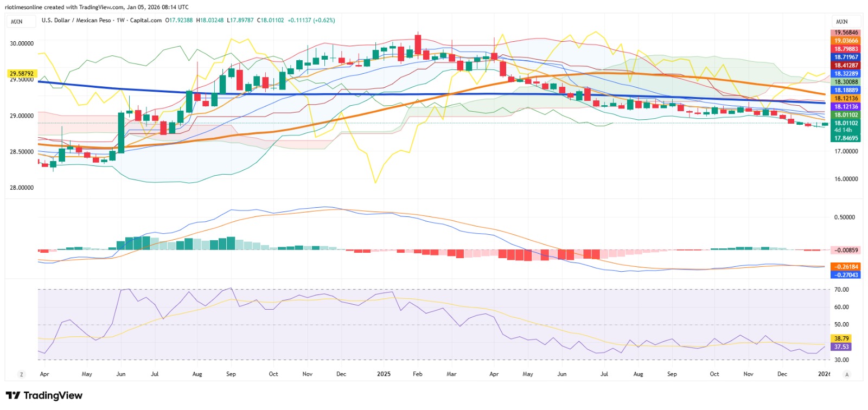Select the 2026 label at time axis end

pos(824,374)
